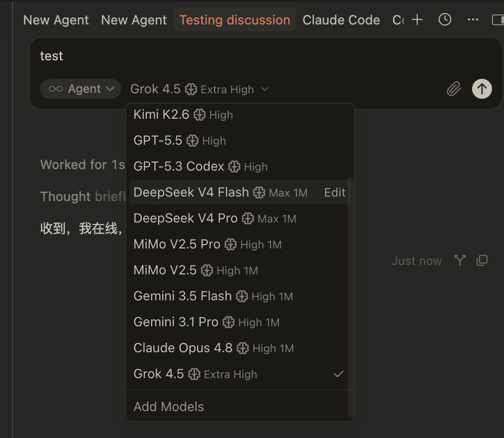Collapse the Grok 4.5 Extra High model selector

tap(199, 89)
